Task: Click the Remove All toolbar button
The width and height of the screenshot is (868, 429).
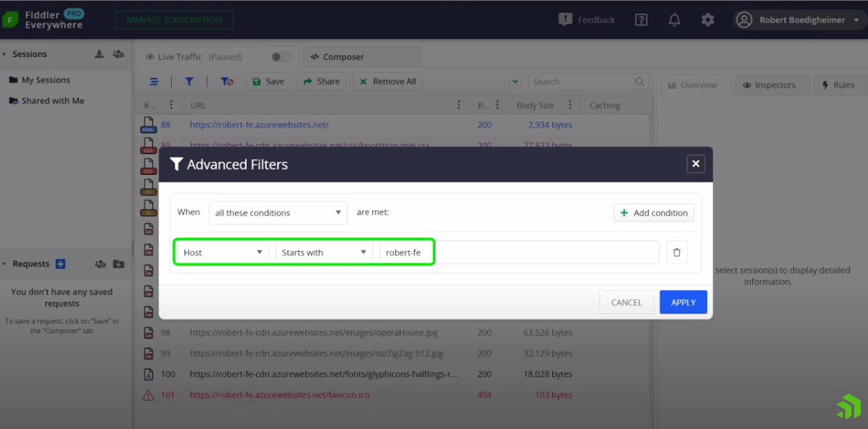Action: [388, 82]
